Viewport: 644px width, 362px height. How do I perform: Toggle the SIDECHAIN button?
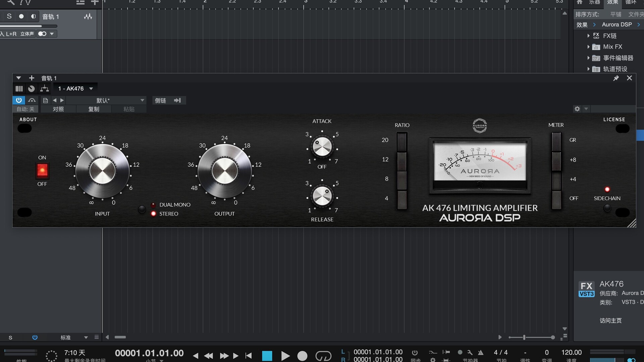click(607, 208)
